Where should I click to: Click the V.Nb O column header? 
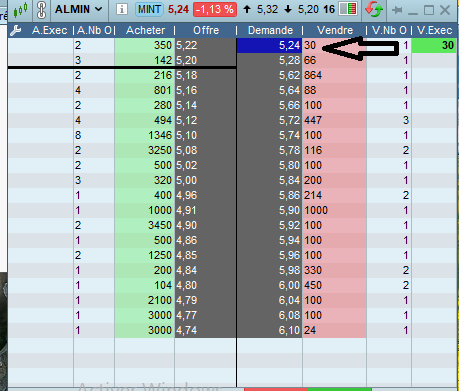pyautogui.click(x=389, y=31)
